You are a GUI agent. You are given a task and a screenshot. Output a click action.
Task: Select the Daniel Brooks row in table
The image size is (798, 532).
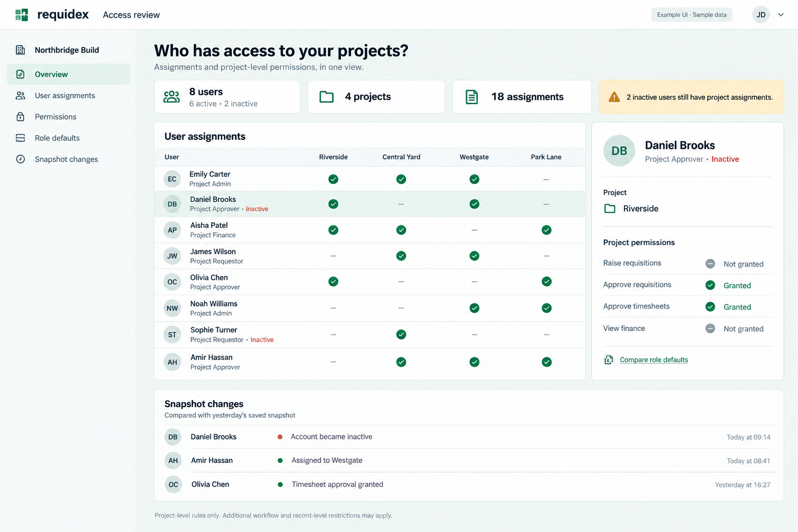[x=370, y=204]
